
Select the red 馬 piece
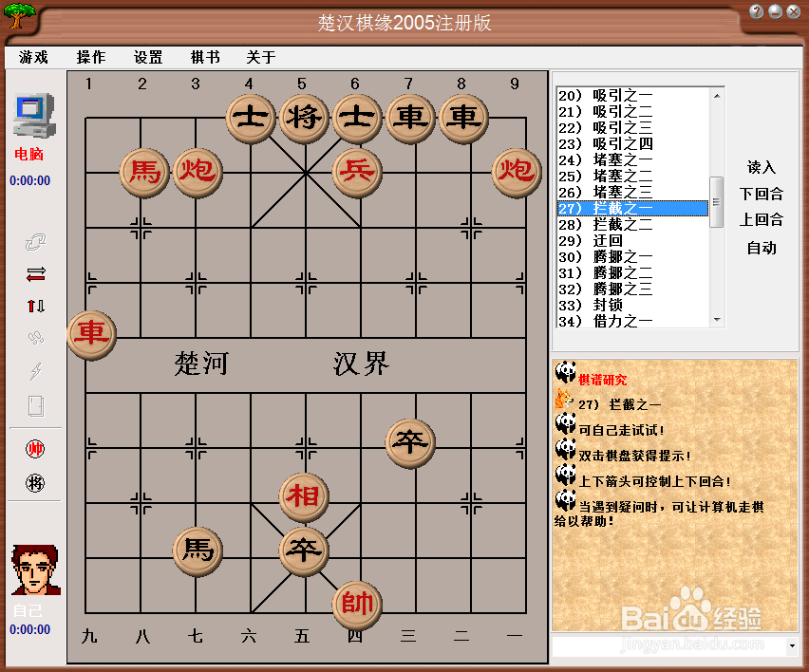point(144,173)
